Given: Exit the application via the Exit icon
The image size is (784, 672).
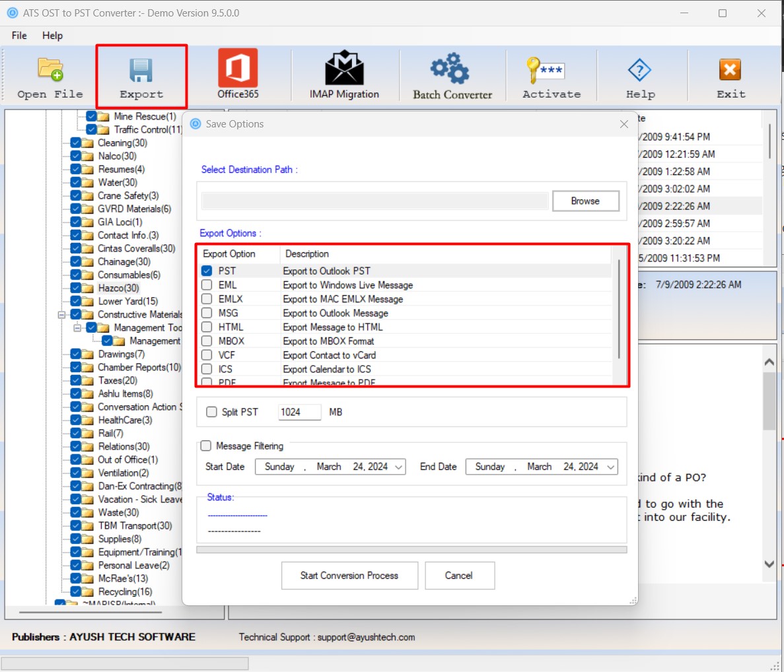Looking at the screenshot, I should point(731,73).
